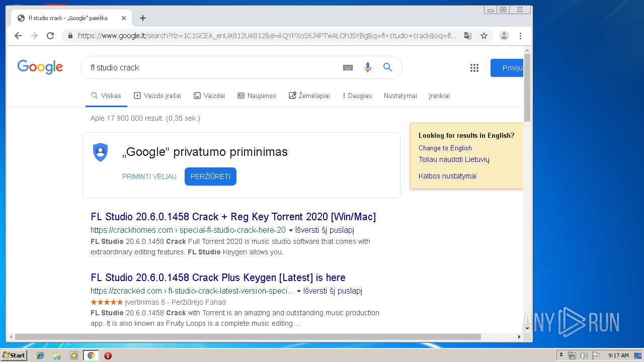The height and width of the screenshot is (362, 644).
Task: Close the fl studio crack tab
Action: 124,18
